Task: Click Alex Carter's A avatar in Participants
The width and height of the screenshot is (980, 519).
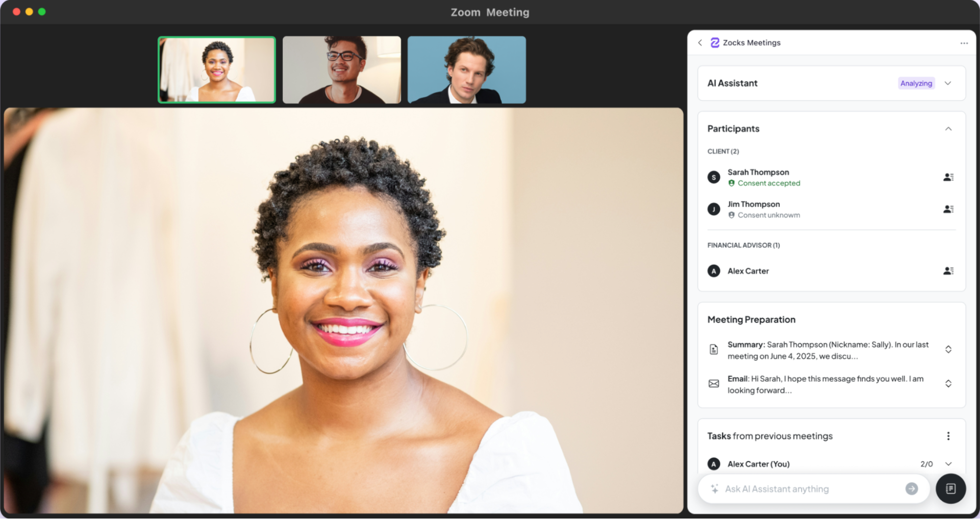Action: click(x=714, y=271)
